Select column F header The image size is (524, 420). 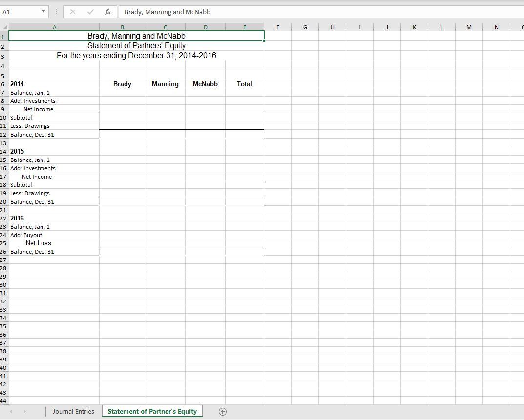coord(278,27)
